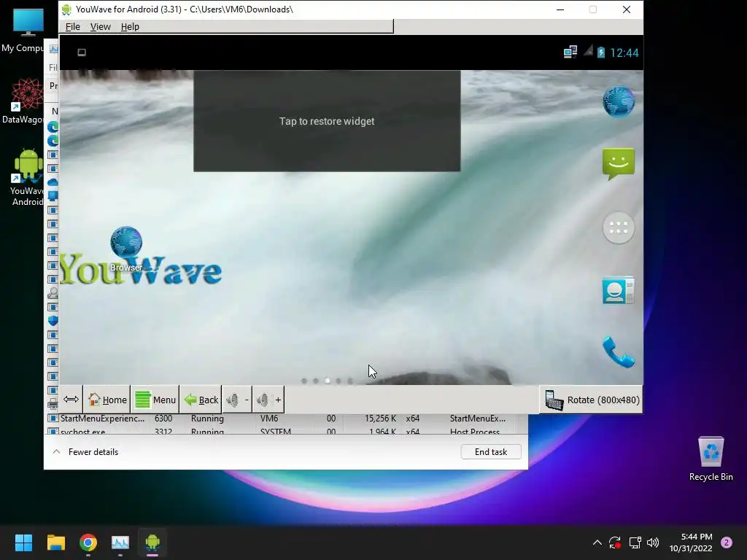
Task: Click the battery charging icon in Android status bar
Action: click(601, 52)
